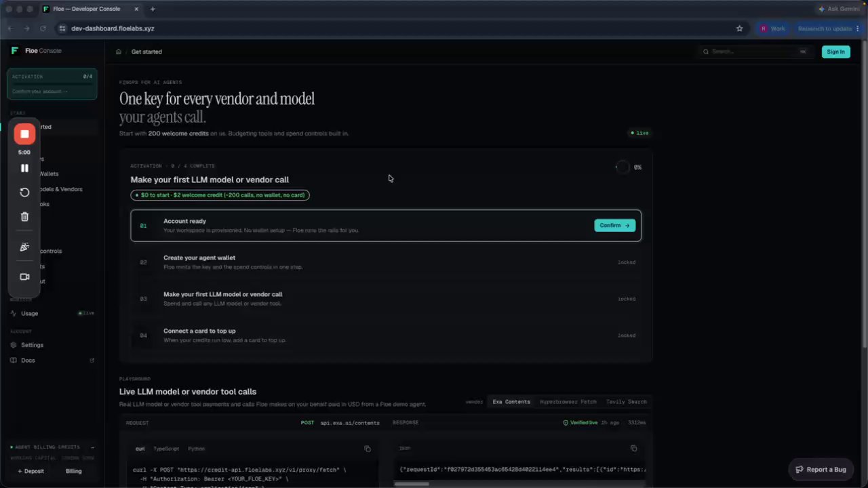Switch the code sample to curl
The height and width of the screenshot is (488, 868).
140,449
